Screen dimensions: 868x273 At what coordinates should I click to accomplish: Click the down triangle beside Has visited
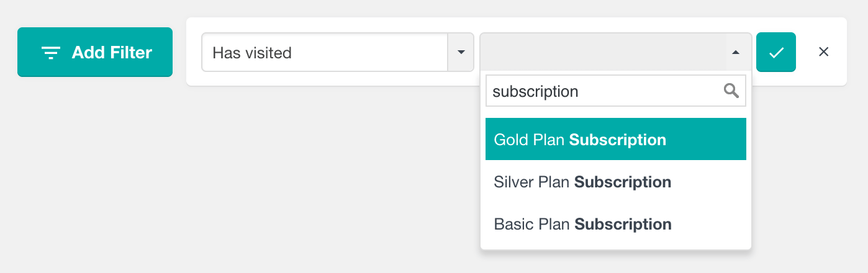(461, 52)
